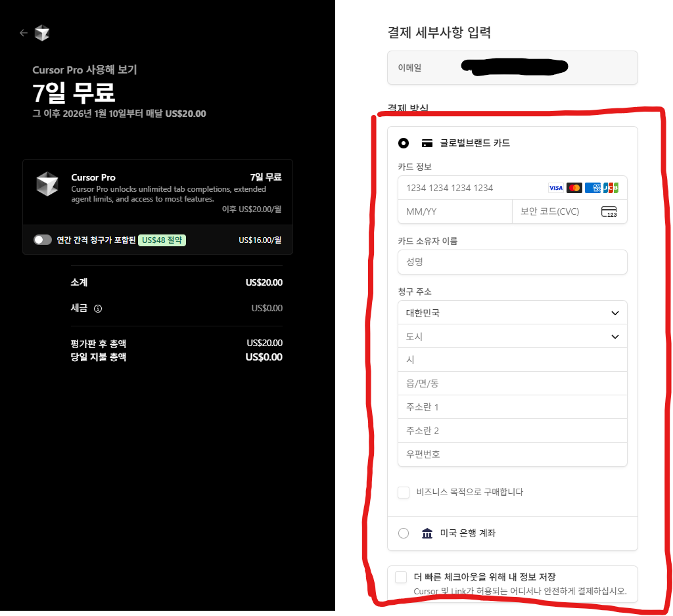Click the bank building icon for 미국 은행 계좌
The image size is (673, 616).
click(x=427, y=533)
